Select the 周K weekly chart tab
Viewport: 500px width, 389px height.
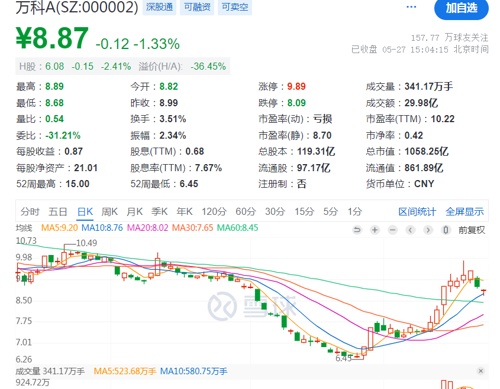pyautogui.click(x=110, y=212)
